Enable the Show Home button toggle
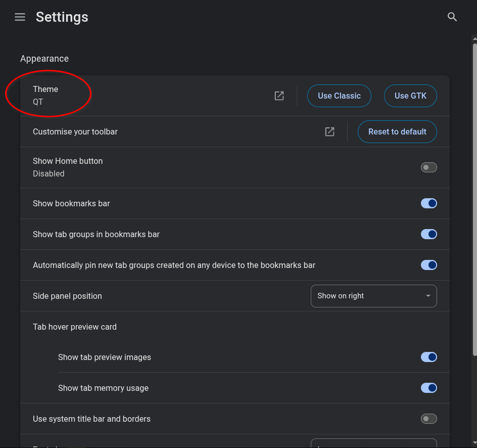This screenshot has width=477, height=448. point(428,167)
